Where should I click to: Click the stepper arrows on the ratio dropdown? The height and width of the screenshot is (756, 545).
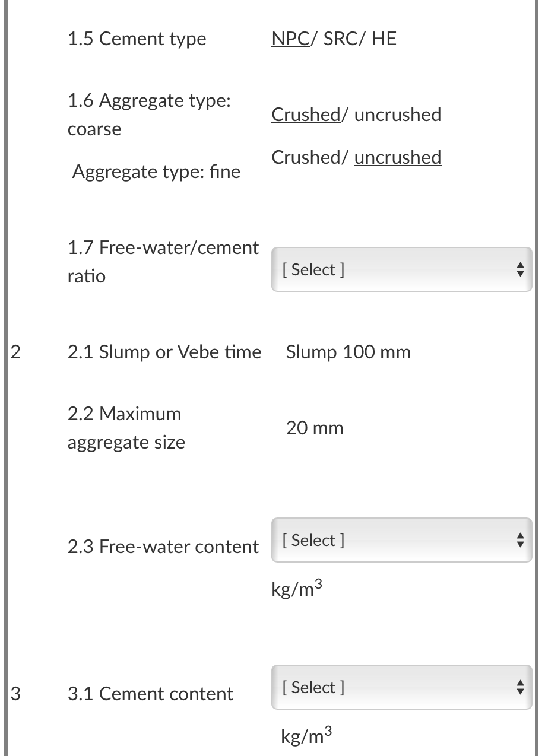(520, 269)
